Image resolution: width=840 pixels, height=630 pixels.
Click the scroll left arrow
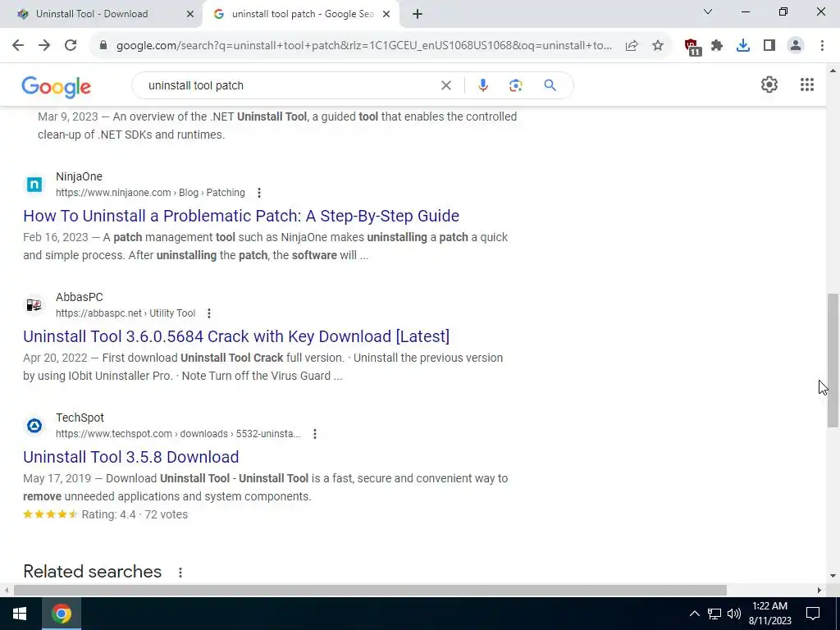(6, 591)
